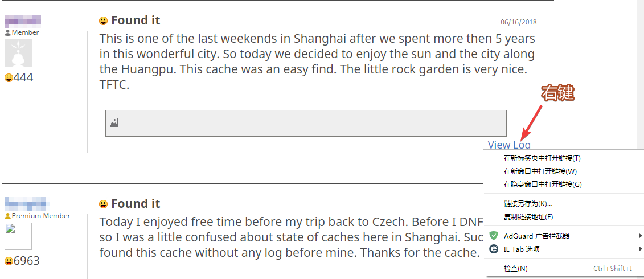Image resolution: width=644 pixels, height=279 pixels.
Task: Click the second log's Found it smiley icon
Action: (104, 204)
